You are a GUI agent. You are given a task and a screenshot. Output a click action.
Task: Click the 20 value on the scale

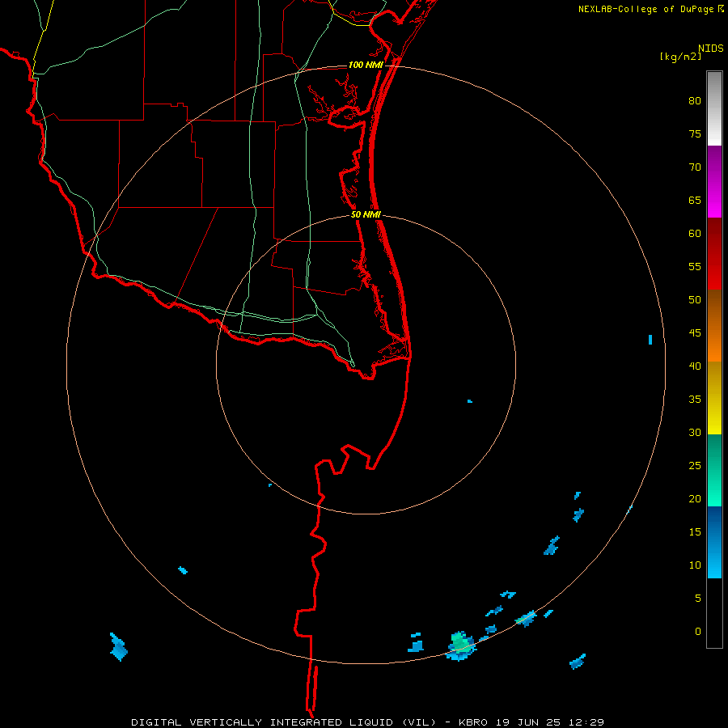(695, 498)
